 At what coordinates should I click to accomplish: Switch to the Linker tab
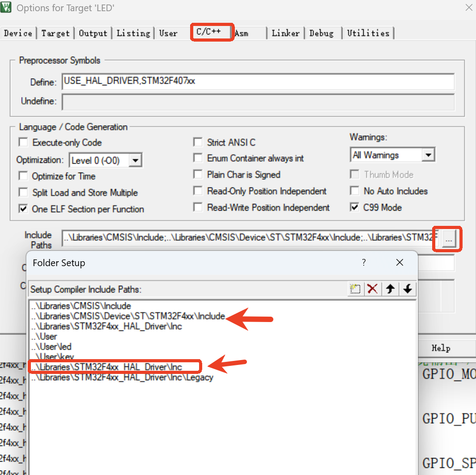(285, 33)
